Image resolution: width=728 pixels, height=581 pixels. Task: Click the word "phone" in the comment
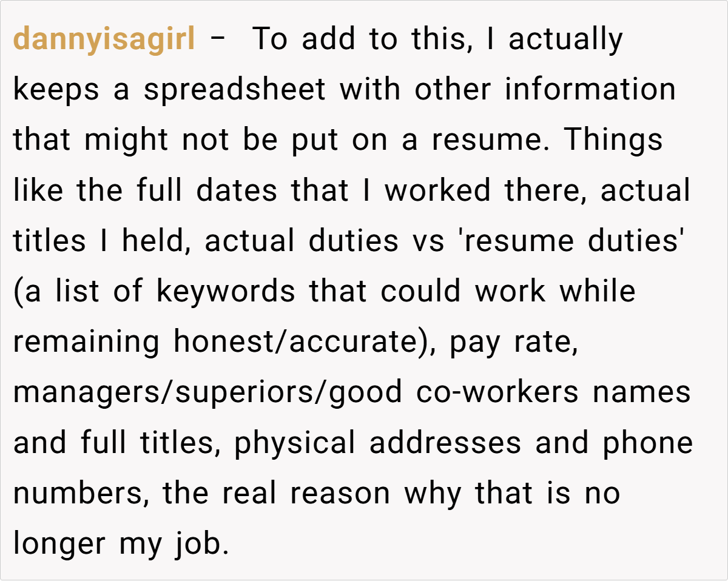click(648, 442)
